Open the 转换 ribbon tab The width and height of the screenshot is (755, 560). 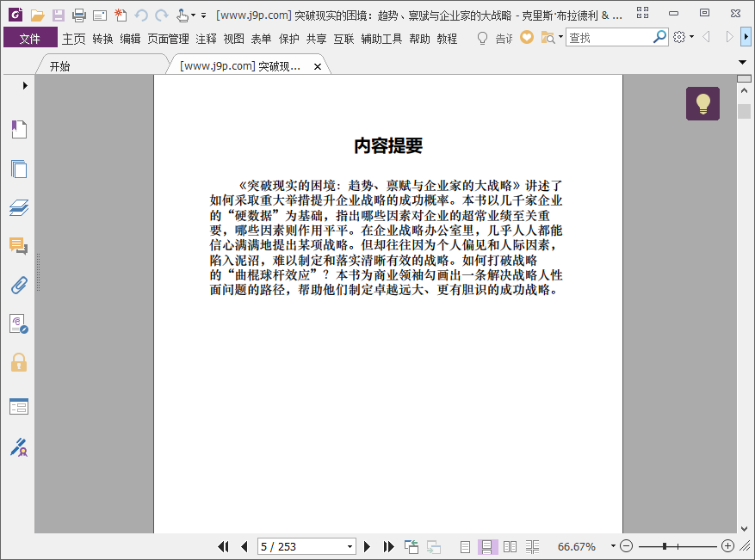102,39
